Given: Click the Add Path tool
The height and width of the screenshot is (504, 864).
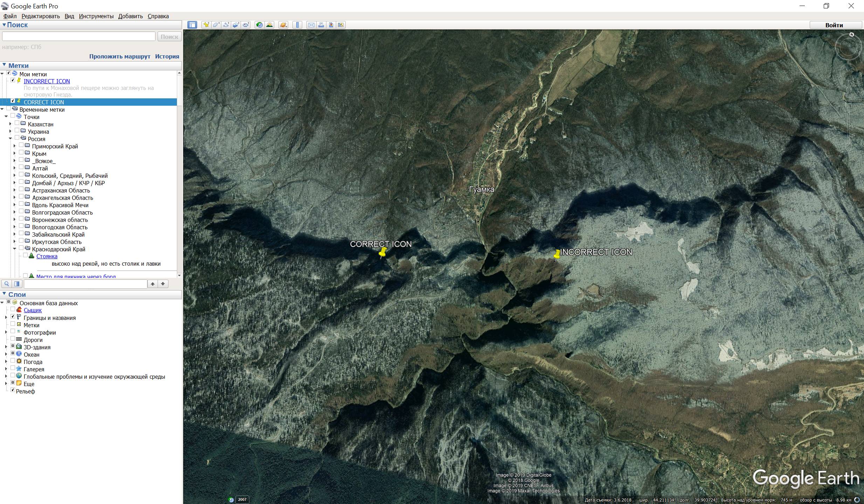Looking at the screenshot, I should (x=226, y=25).
